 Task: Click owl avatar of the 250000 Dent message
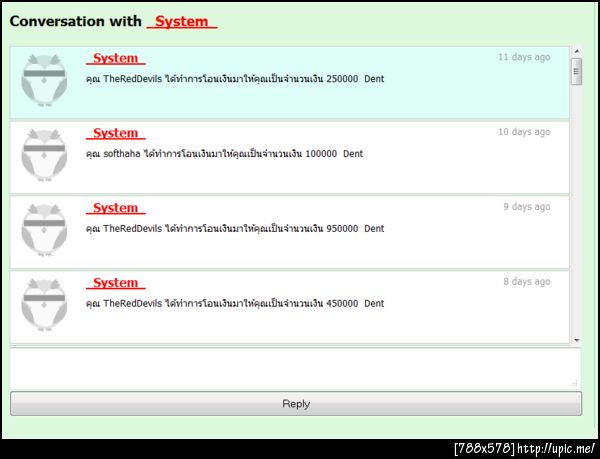point(44,80)
